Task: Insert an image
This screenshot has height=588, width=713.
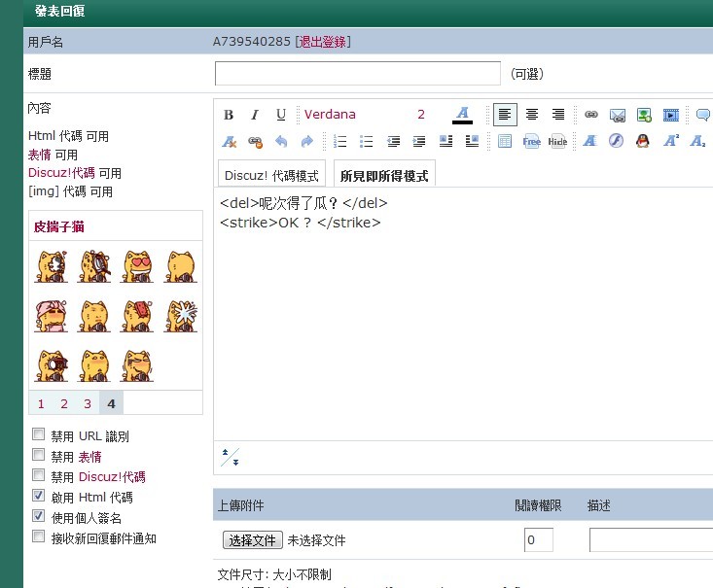Action: pos(644,115)
